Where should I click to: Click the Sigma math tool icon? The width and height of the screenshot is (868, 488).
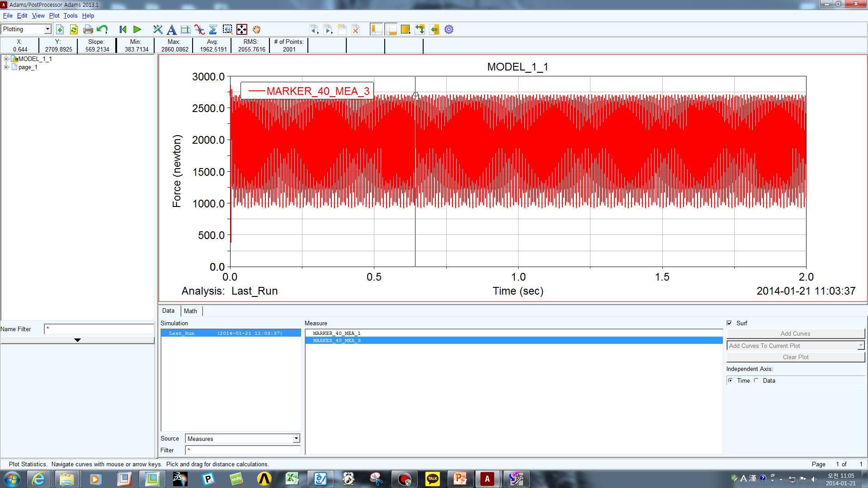tap(213, 29)
